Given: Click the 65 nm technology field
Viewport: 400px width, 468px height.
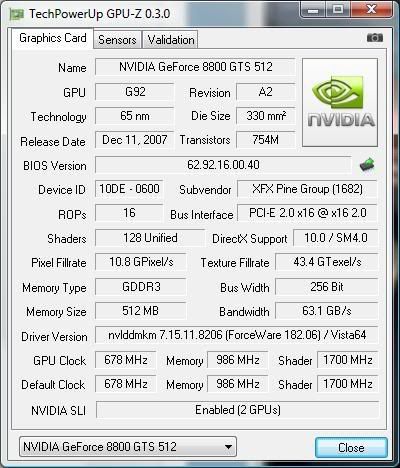Looking at the screenshot, I should (135, 116).
